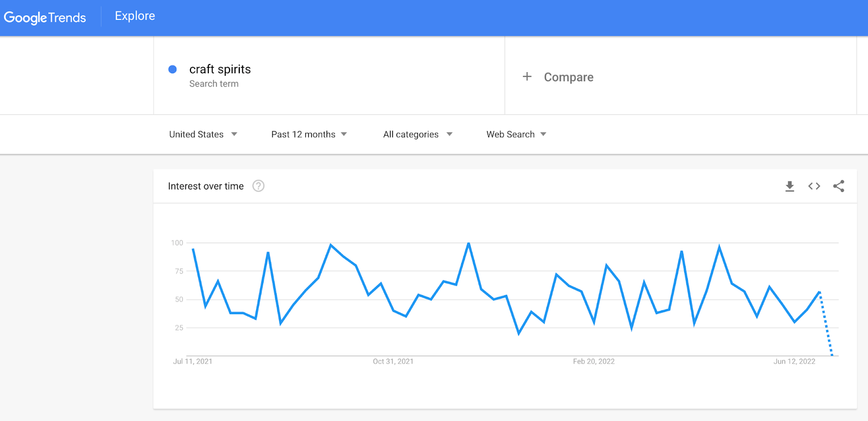Click the highest peak on the trend line
The width and height of the screenshot is (868, 421).
pyautogui.click(x=468, y=244)
